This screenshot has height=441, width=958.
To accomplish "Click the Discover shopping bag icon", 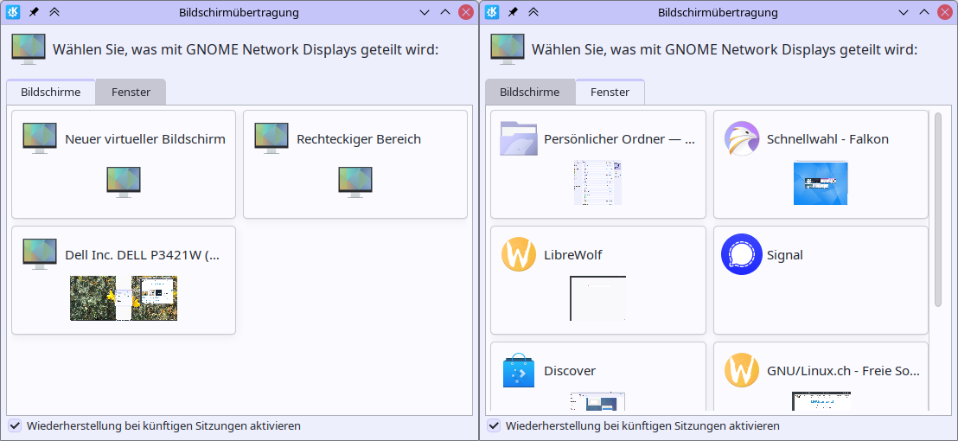I will click(518, 370).
